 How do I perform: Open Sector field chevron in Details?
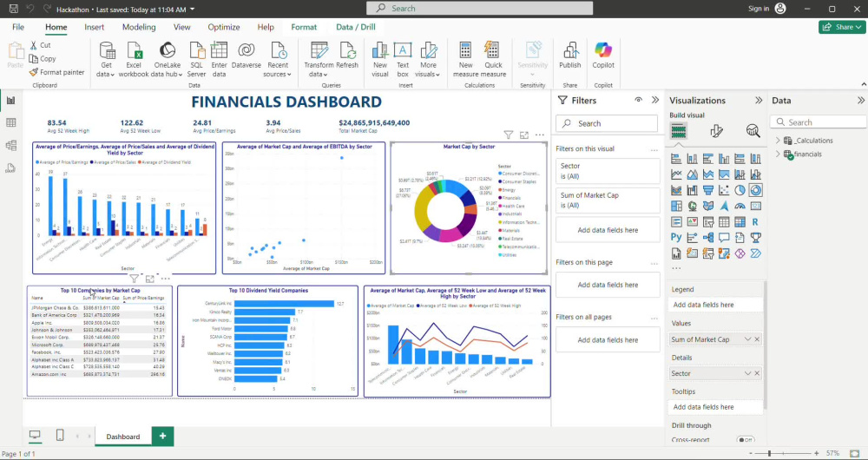[x=748, y=374]
